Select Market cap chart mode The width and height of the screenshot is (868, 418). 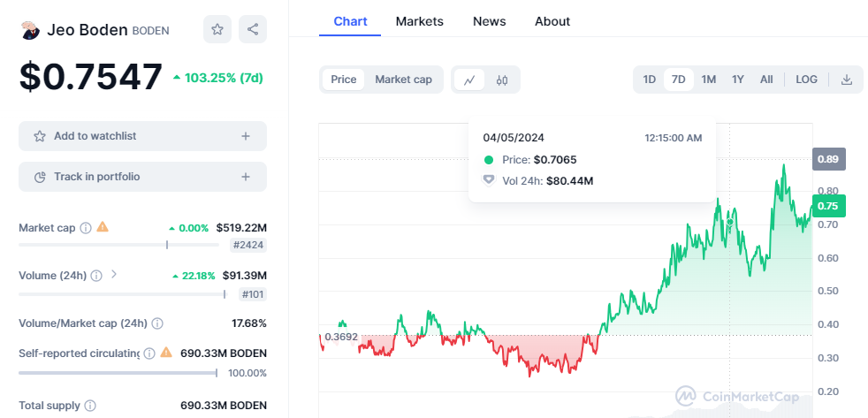pyautogui.click(x=404, y=80)
